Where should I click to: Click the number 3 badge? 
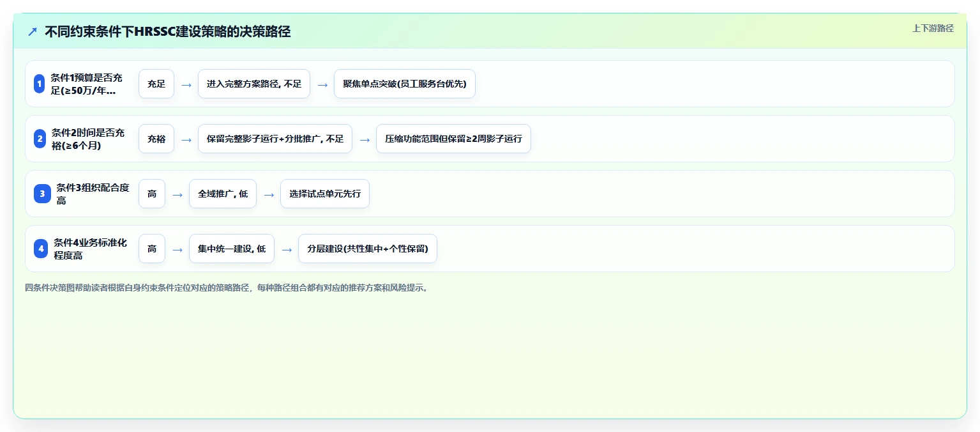(x=42, y=194)
